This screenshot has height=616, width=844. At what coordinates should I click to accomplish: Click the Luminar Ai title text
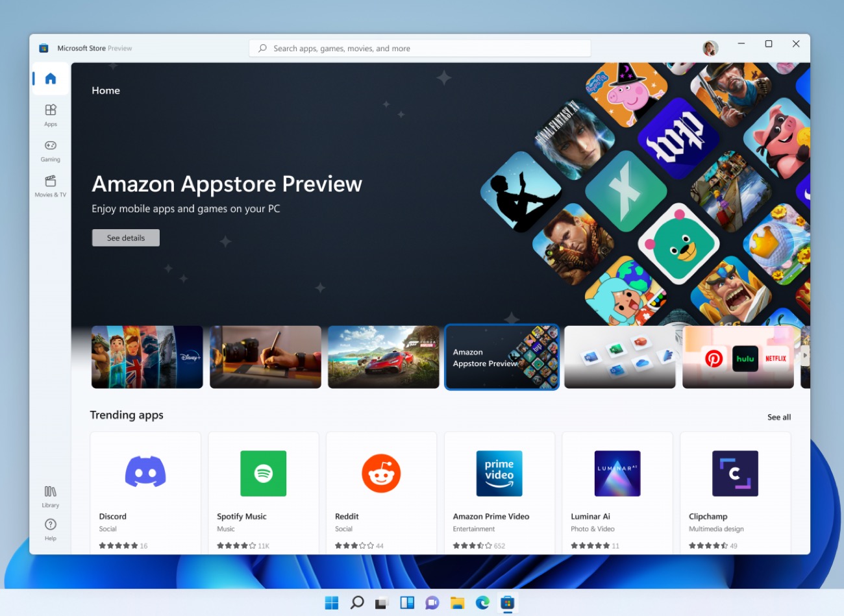click(590, 517)
